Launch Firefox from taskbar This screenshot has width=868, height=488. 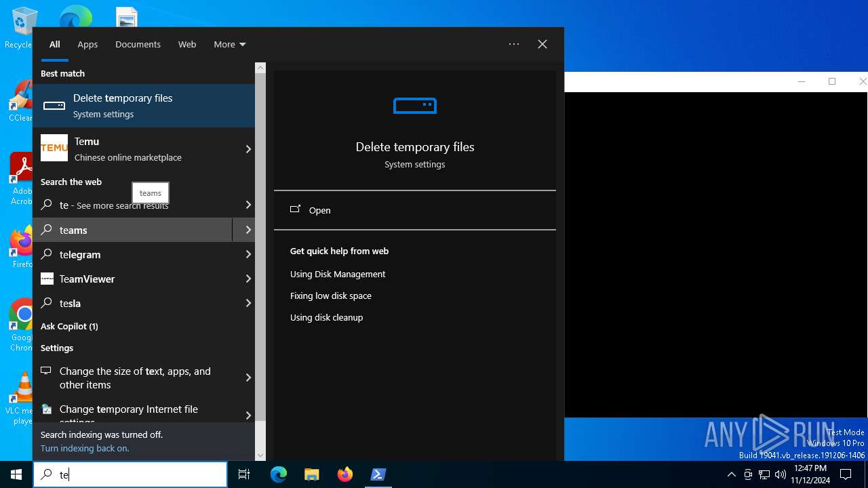click(345, 474)
